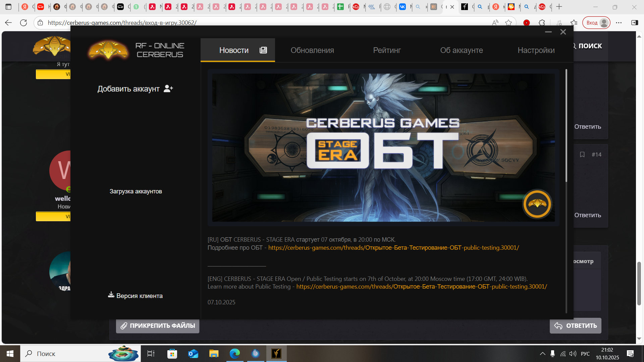Screen dimensions: 644x362
Task: Bookmark post #14 with the bookmark icon
Action: pos(582,155)
